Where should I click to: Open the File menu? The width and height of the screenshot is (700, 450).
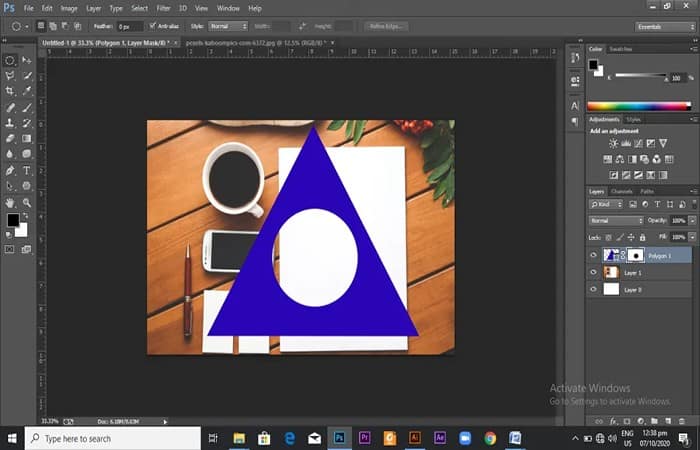pyautogui.click(x=29, y=8)
